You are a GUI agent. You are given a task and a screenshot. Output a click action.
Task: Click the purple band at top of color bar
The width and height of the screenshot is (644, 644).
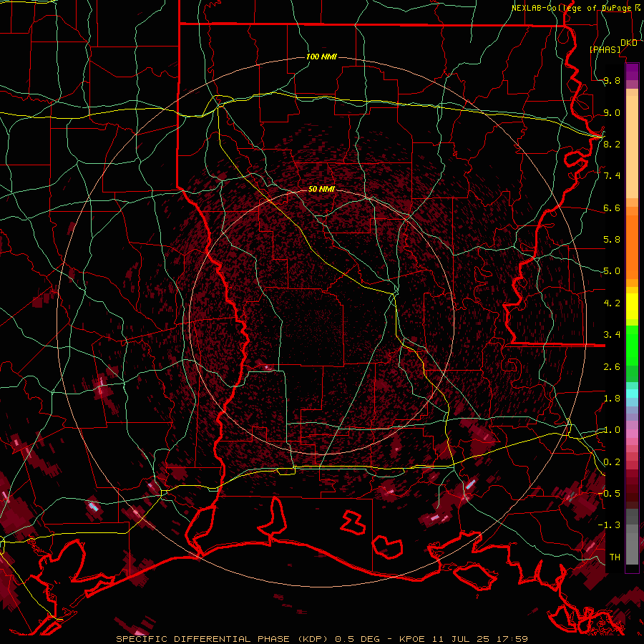click(x=632, y=72)
